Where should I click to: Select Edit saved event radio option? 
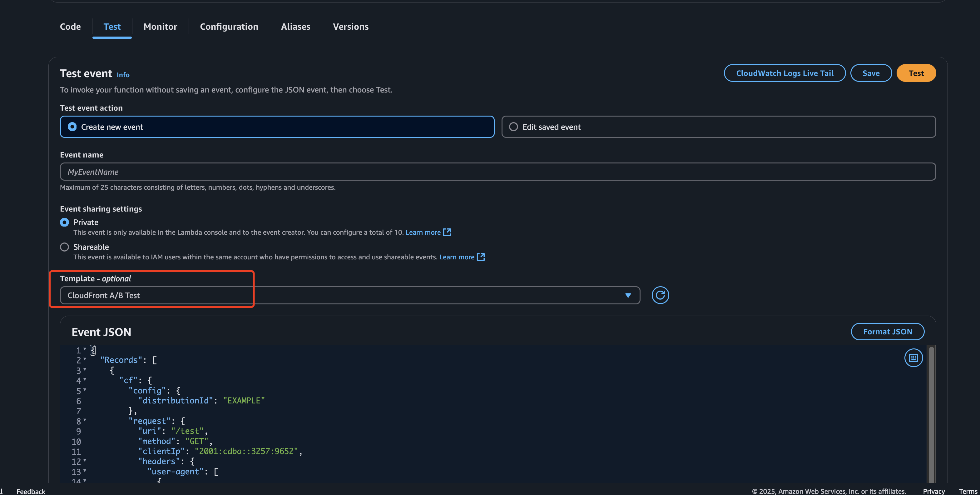(513, 127)
